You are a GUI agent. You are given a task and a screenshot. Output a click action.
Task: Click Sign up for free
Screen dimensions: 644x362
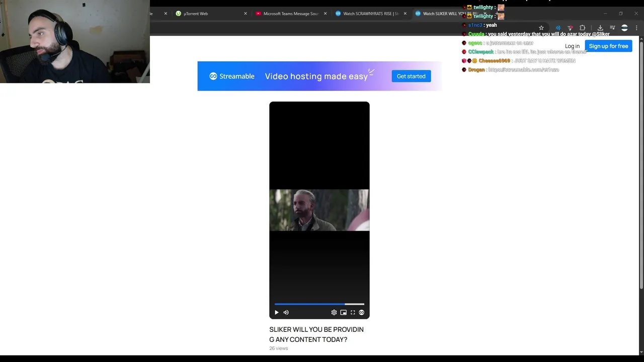point(608,46)
